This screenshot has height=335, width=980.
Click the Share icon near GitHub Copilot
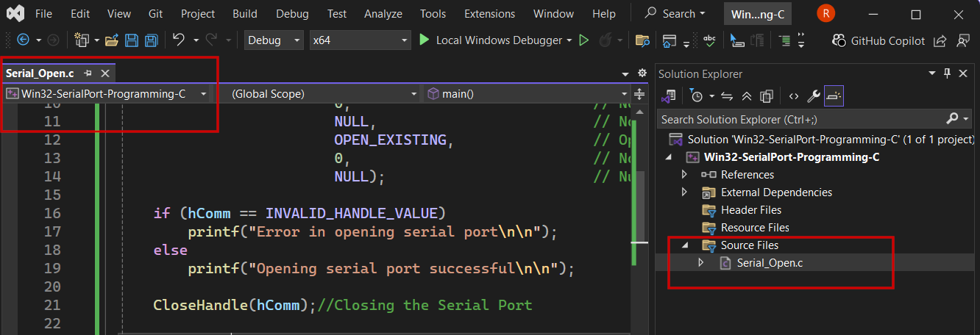[x=940, y=41]
